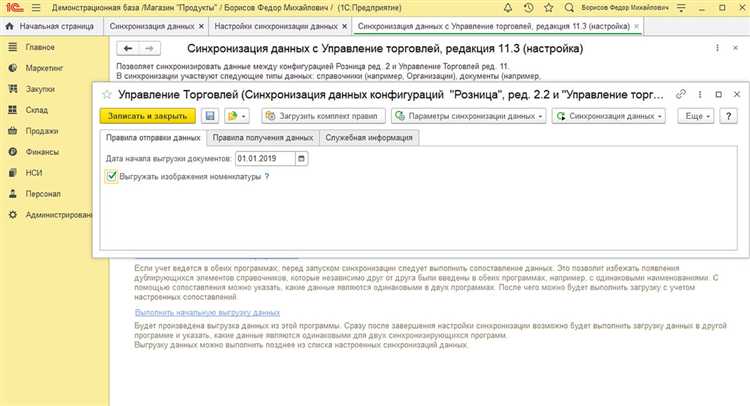The width and height of the screenshot is (750, 406).
Task: Open Маркетинг section in sidebar
Action: [44, 68]
